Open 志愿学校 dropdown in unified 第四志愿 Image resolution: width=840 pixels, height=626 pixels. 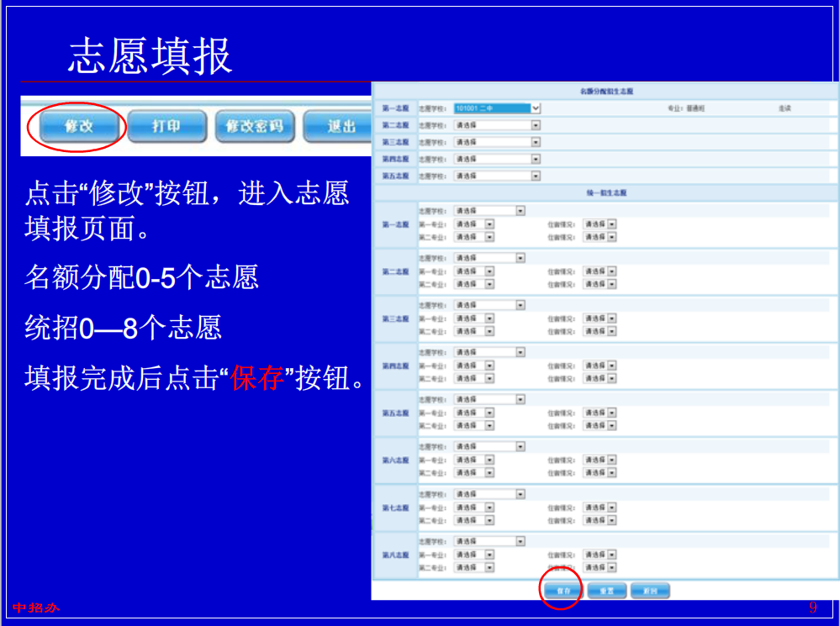point(520,352)
